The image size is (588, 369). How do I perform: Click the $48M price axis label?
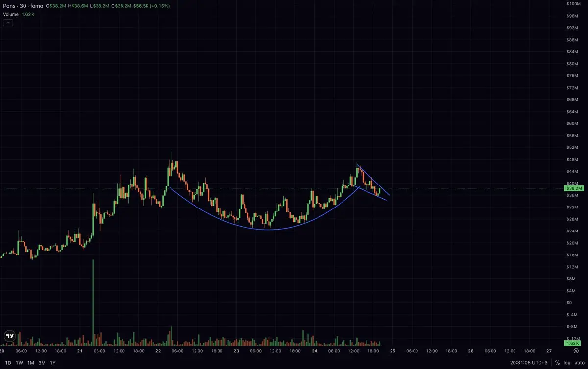(573, 159)
